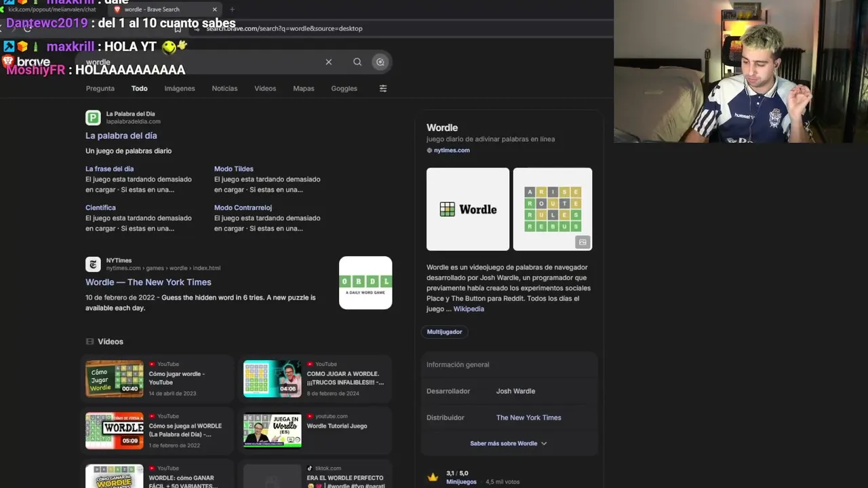Play the Wordle Tutorial Juego thumbnail
The height and width of the screenshot is (488, 868).
tap(273, 430)
